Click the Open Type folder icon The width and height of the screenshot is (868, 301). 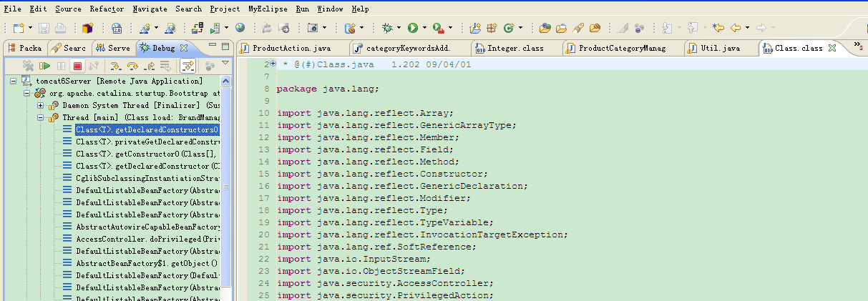tap(545, 28)
